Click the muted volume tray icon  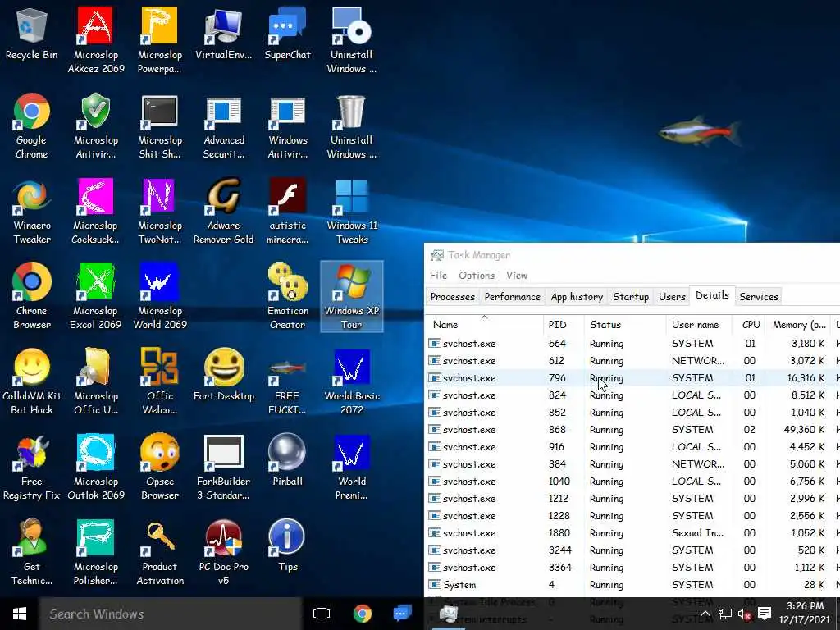[x=745, y=614]
